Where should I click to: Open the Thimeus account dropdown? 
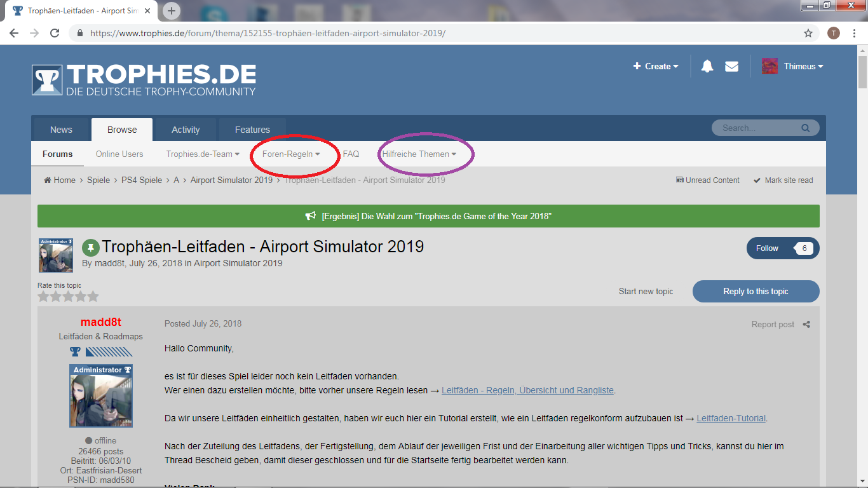coord(803,66)
